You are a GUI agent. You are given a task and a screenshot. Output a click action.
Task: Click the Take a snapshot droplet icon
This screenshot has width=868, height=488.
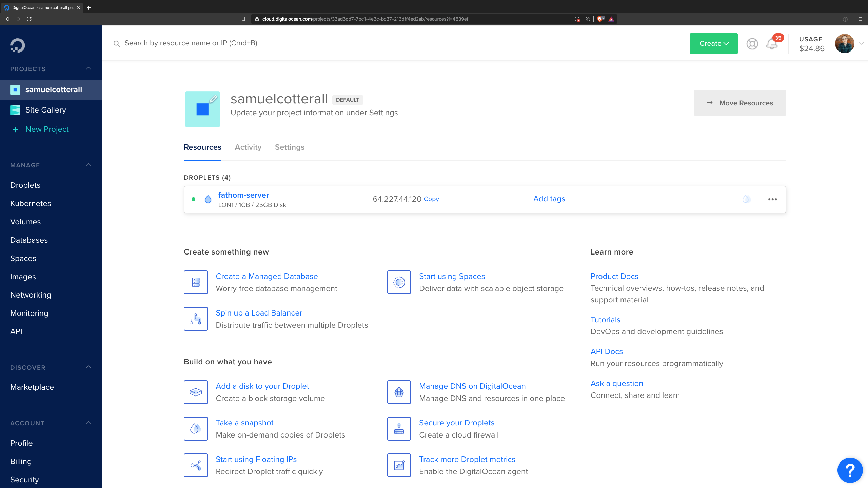196,428
